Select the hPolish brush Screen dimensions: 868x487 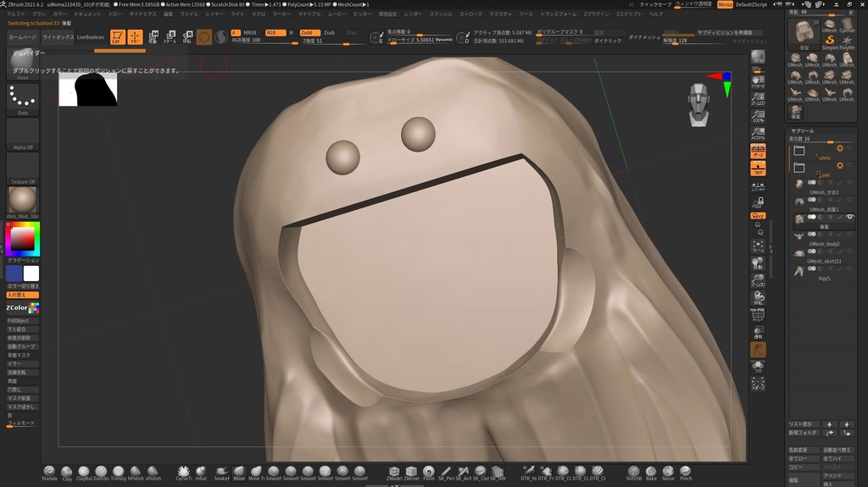tap(136, 472)
